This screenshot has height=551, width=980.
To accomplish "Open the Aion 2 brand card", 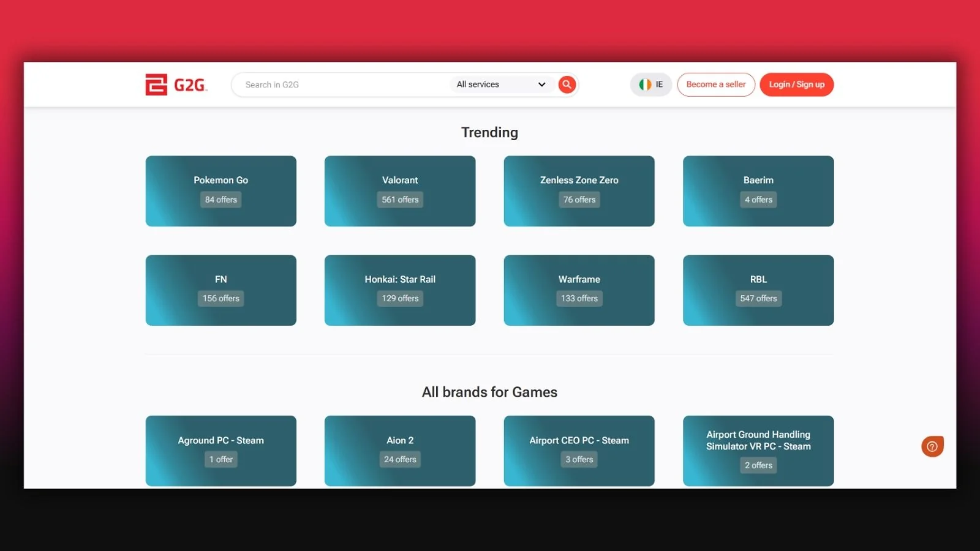I will pos(400,451).
